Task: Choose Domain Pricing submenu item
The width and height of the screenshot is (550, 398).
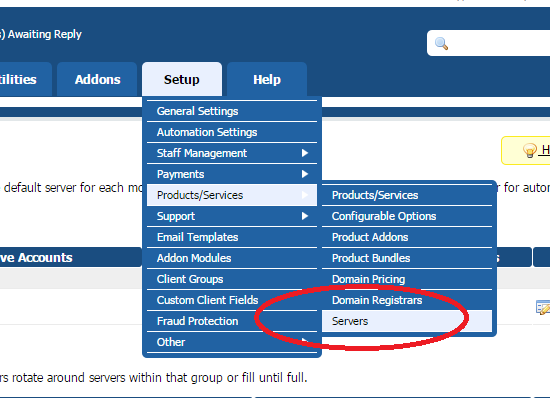Action: (407, 279)
